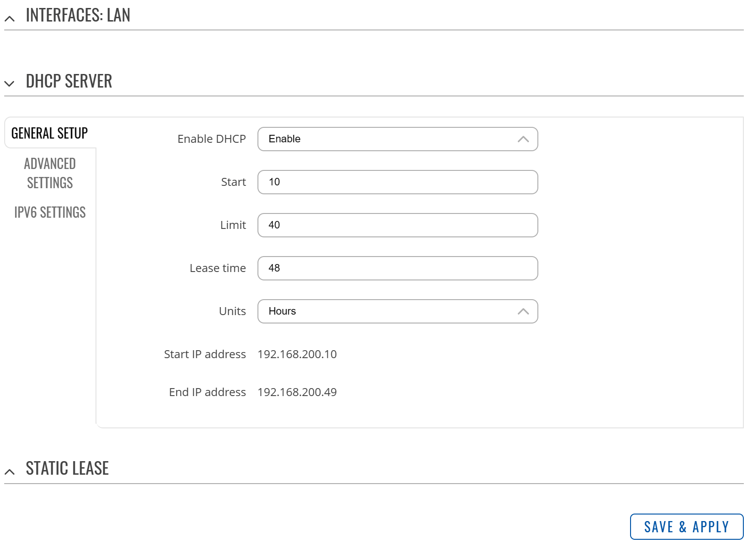The image size is (756, 544).
Task: Open the IPv6 Settings tab
Action: click(x=50, y=212)
